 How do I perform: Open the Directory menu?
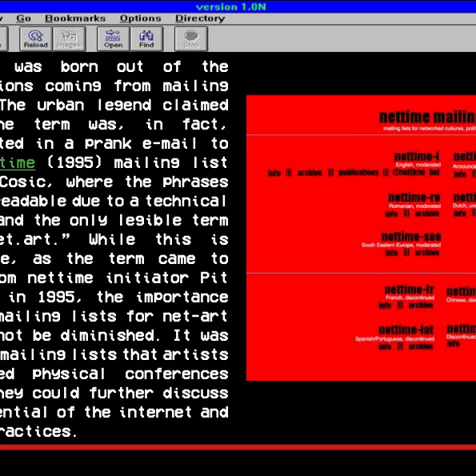[200, 18]
